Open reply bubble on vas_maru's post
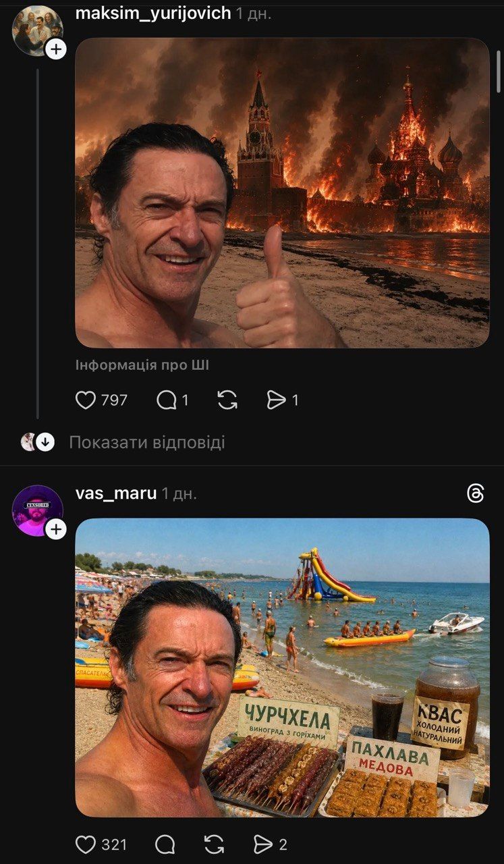 [x=165, y=844]
